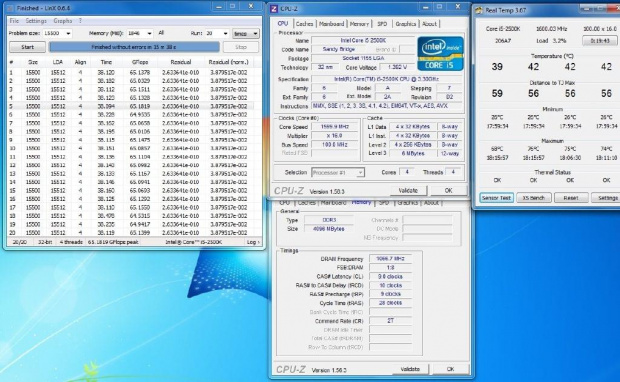Click the DRAM Frequency value field
620x382 pixels.
390,259
